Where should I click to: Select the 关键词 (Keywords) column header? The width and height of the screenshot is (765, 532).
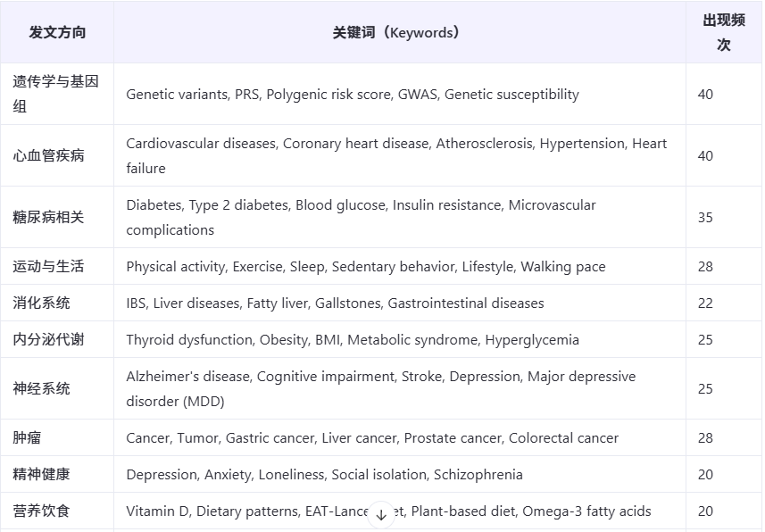(x=395, y=32)
